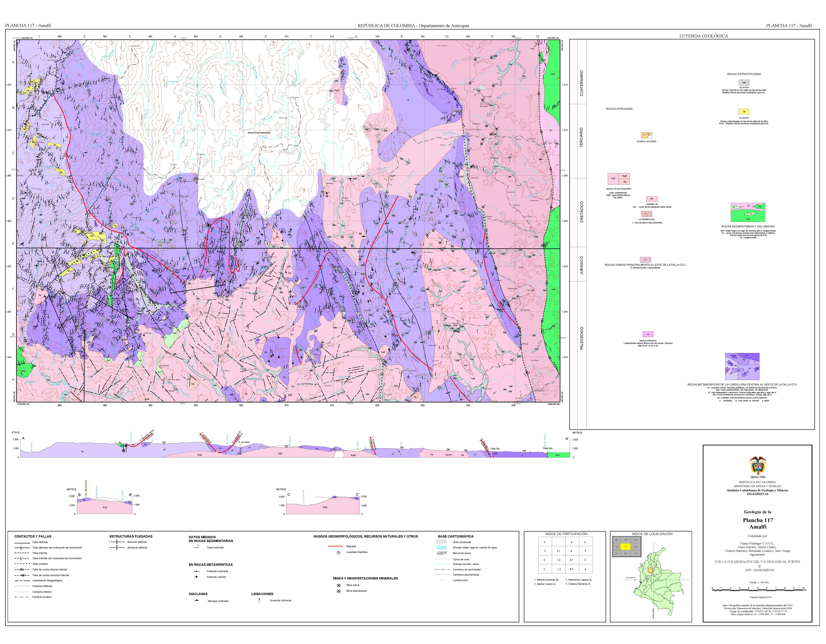Select the yellow 117 index cell
The image size is (826, 644).
(x=626, y=547)
